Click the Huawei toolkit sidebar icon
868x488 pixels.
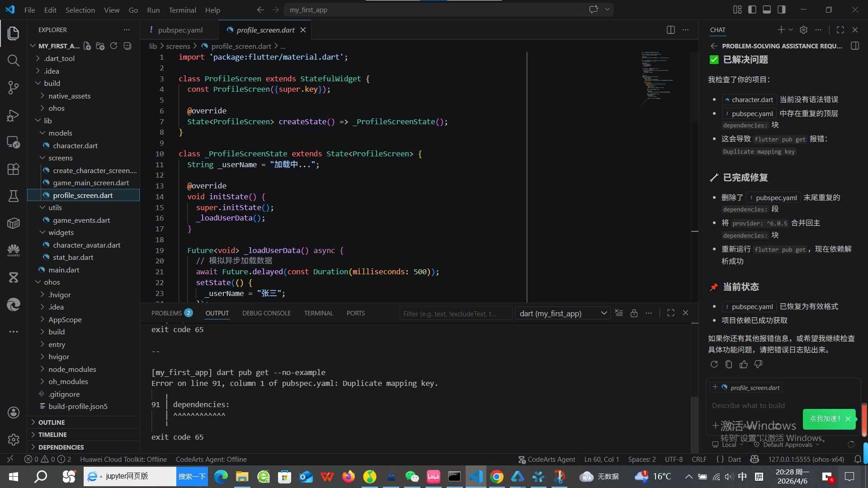click(x=14, y=250)
